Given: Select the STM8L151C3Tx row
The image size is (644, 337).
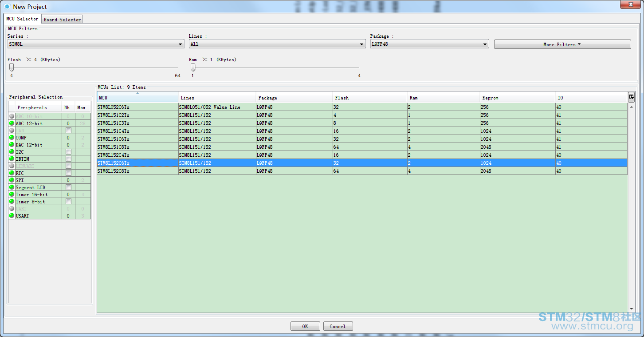Looking at the screenshot, I should pos(362,123).
